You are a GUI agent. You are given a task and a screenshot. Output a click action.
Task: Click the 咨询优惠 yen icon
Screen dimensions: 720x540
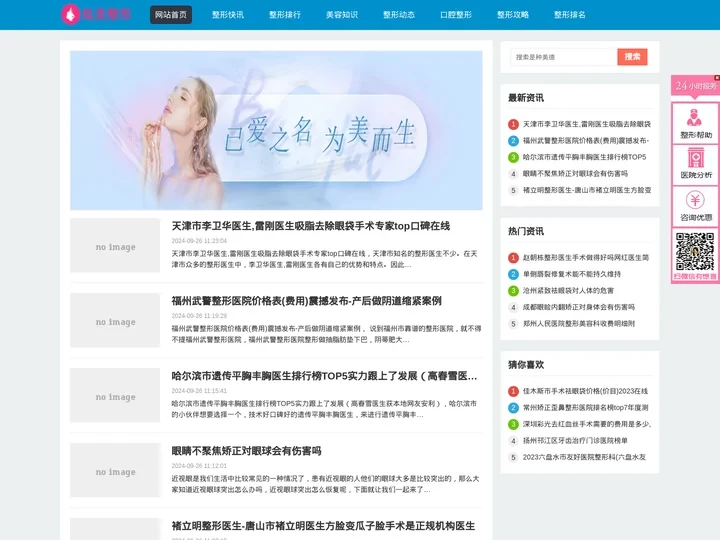tap(695, 200)
